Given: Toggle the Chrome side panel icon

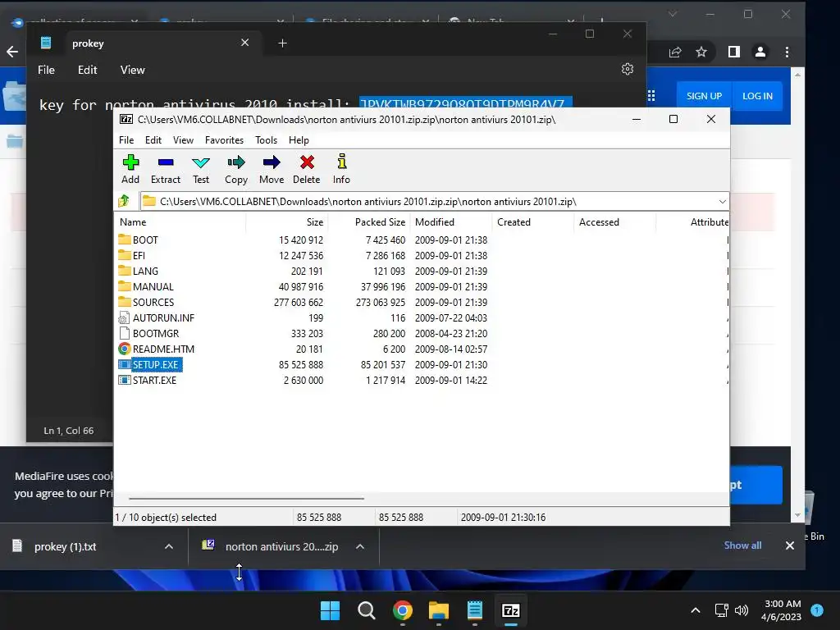Looking at the screenshot, I should (x=734, y=52).
